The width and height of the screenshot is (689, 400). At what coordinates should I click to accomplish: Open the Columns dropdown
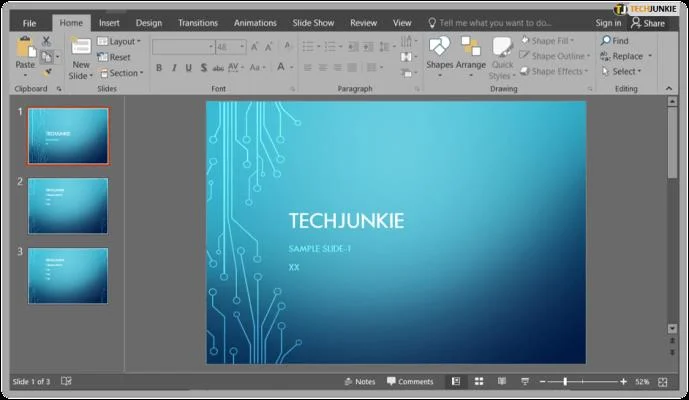click(374, 68)
